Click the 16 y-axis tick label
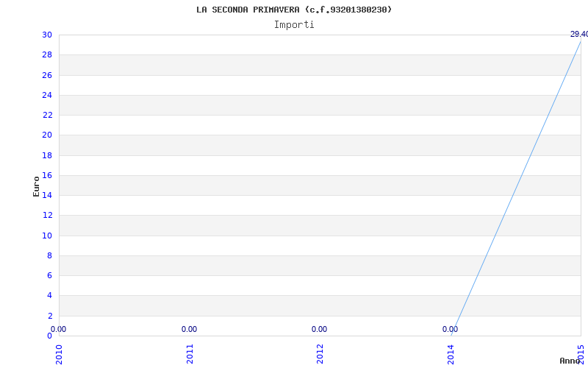The width and height of the screenshot is (588, 368). pos(47,175)
